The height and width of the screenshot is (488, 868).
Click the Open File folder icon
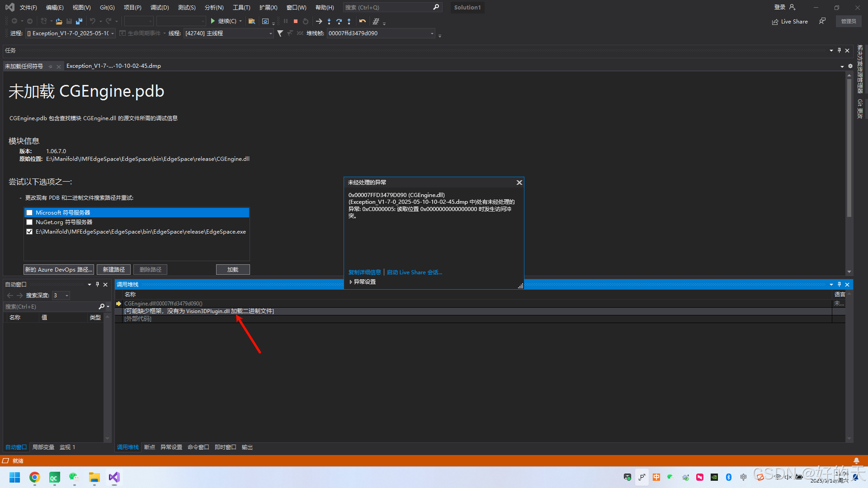59,21
